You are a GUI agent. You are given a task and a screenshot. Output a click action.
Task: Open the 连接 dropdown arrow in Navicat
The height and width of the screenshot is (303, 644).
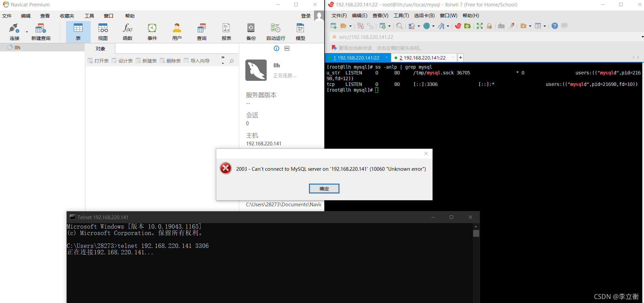coord(27,32)
